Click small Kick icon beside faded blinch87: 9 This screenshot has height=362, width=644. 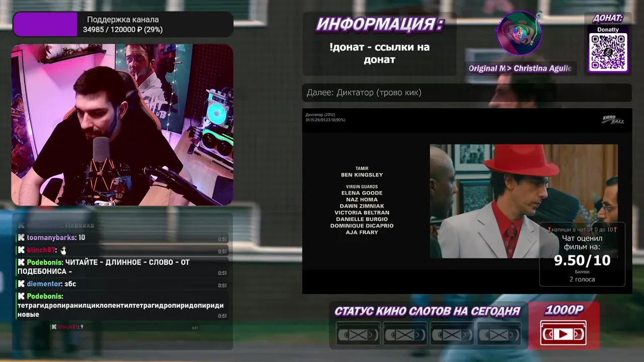53,327
